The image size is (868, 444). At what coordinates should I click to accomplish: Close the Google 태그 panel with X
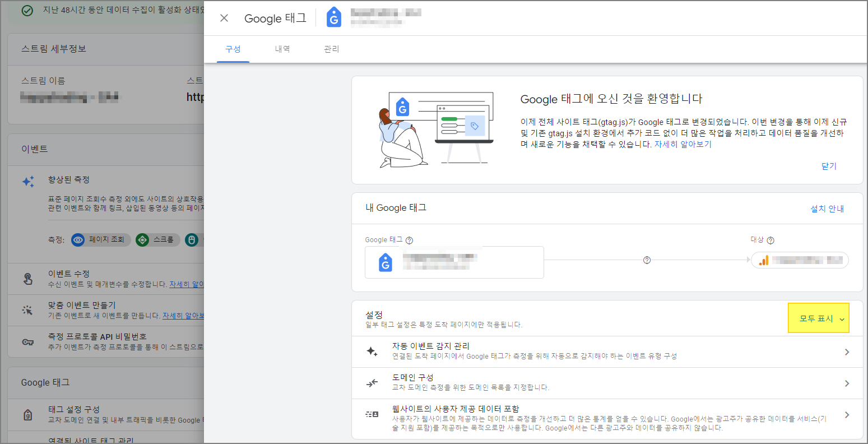(224, 18)
